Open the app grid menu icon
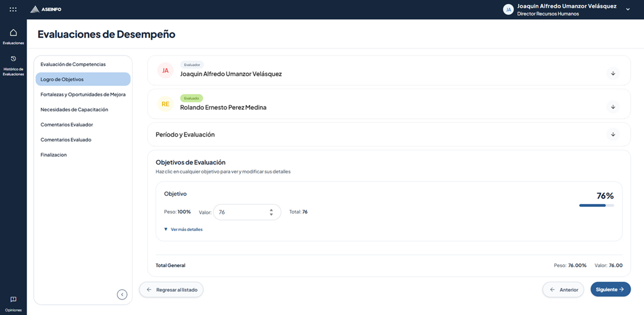The image size is (644, 315). (x=13, y=9)
